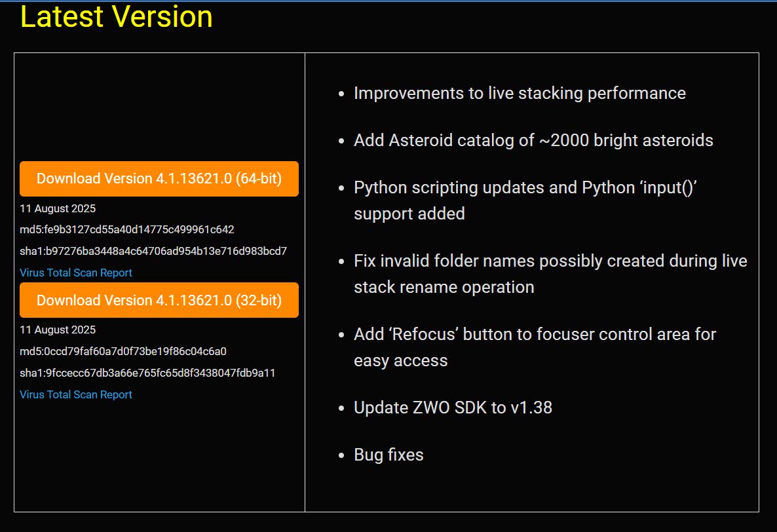Click the 11 August 2025 date under 64-bit download
The width and height of the screenshot is (777, 532).
coord(58,208)
